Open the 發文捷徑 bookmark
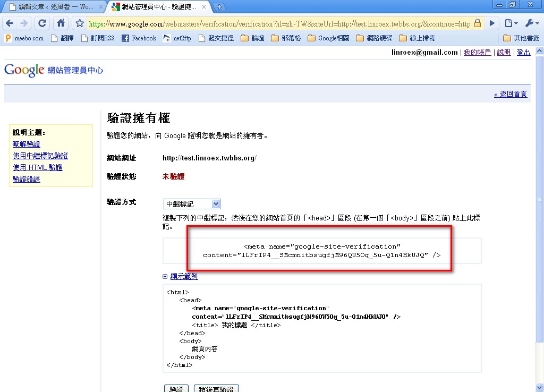This screenshot has height=392, width=544. point(216,38)
